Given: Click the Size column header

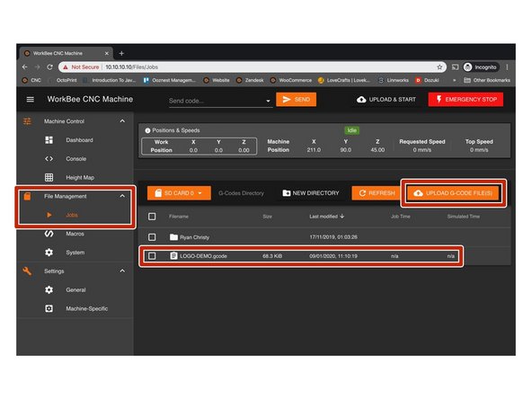Looking at the screenshot, I should (268, 216).
